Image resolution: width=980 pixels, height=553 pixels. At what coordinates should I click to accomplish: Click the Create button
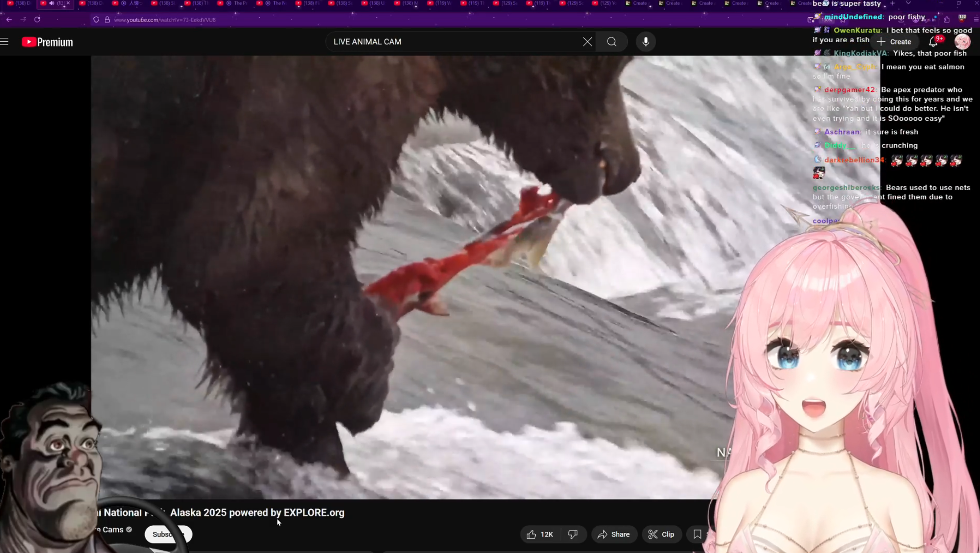[x=894, y=42]
